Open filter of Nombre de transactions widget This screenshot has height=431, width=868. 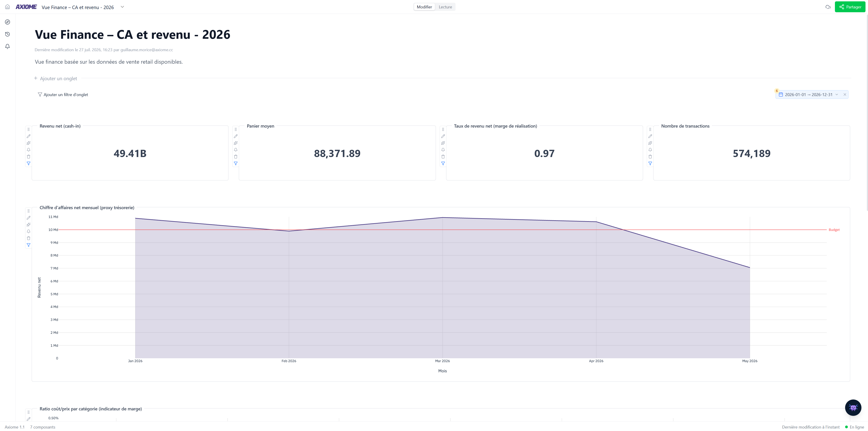point(650,163)
